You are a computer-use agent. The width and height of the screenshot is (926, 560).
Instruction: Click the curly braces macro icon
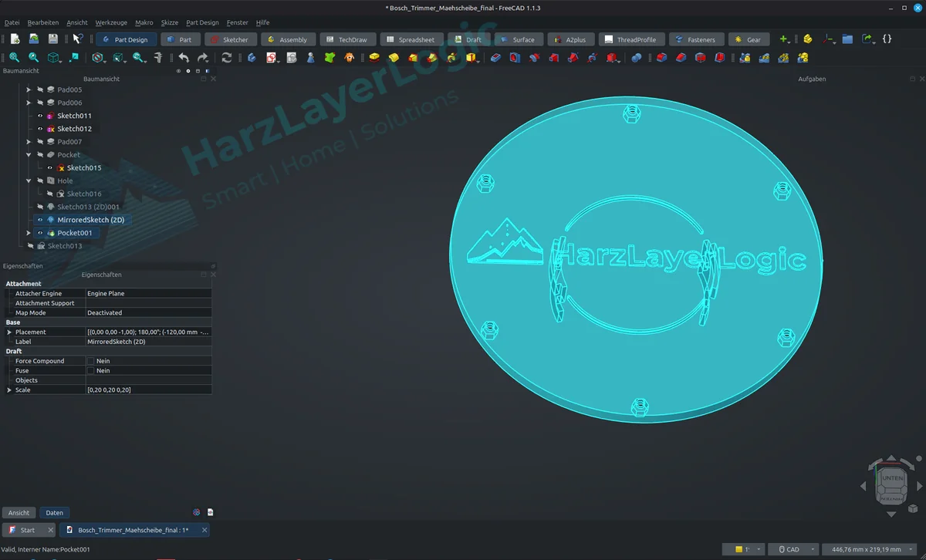[x=887, y=39]
